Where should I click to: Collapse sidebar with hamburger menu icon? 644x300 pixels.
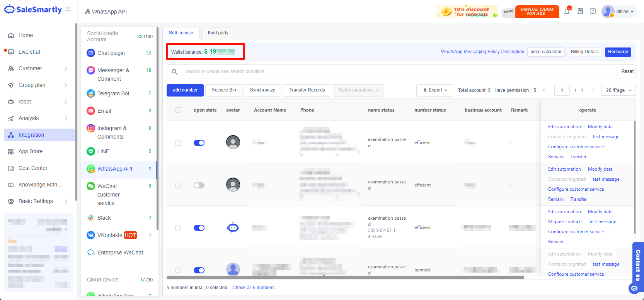(68, 9)
